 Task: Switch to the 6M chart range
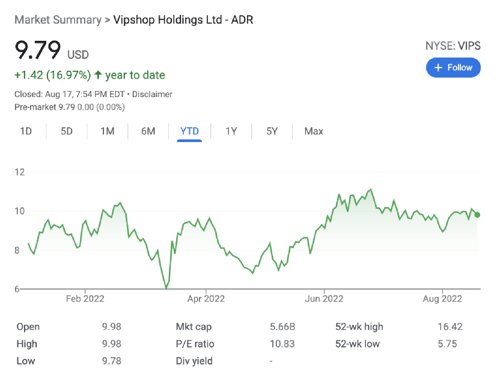tap(148, 131)
